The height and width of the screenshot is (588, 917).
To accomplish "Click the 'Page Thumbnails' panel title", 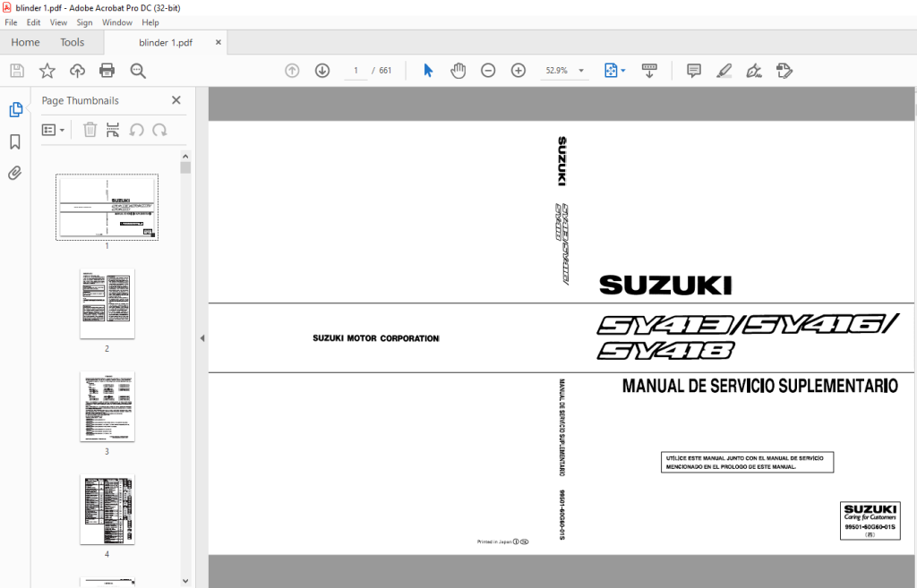I will point(80,100).
